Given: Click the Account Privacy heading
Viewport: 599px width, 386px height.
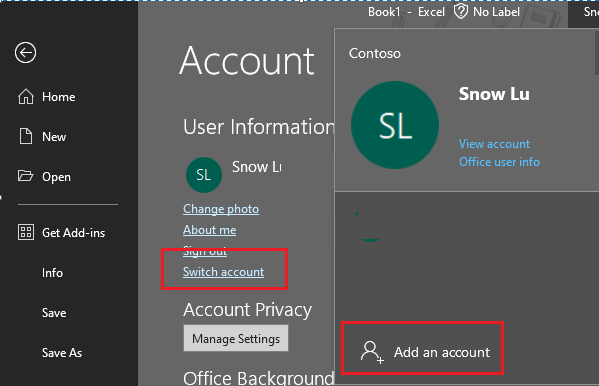Looking at the screenshot, I should 248,310.
